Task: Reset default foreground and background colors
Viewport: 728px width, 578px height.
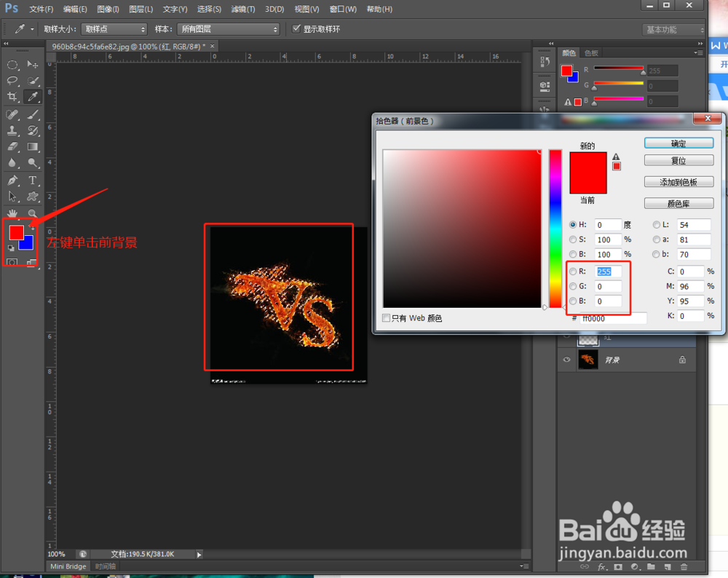Action: pos(11,248)
